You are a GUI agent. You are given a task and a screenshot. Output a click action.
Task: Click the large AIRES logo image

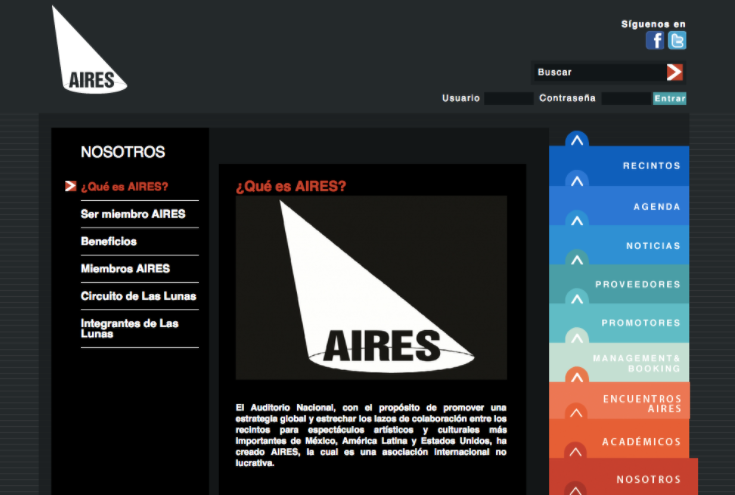tap(371, 287)
